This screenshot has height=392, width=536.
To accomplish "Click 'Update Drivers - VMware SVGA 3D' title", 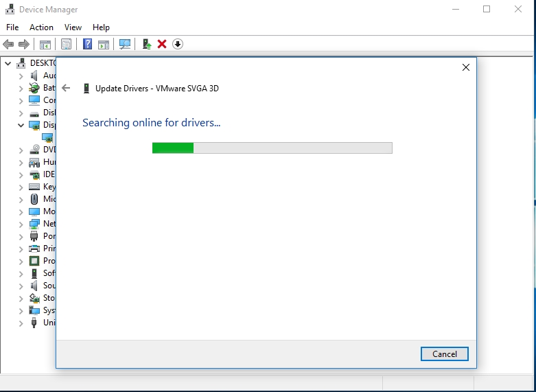I will 157,89.
